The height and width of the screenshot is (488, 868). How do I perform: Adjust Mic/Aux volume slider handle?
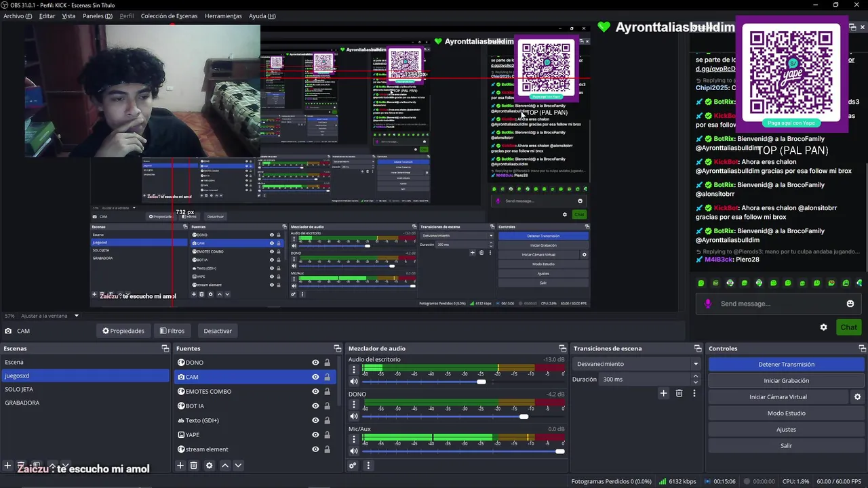559,451
